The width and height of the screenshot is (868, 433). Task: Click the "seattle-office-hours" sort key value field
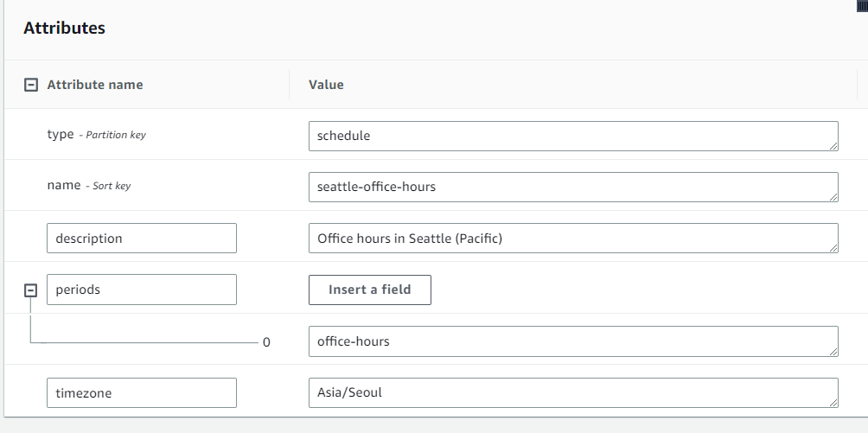click(x=571, y=187)
